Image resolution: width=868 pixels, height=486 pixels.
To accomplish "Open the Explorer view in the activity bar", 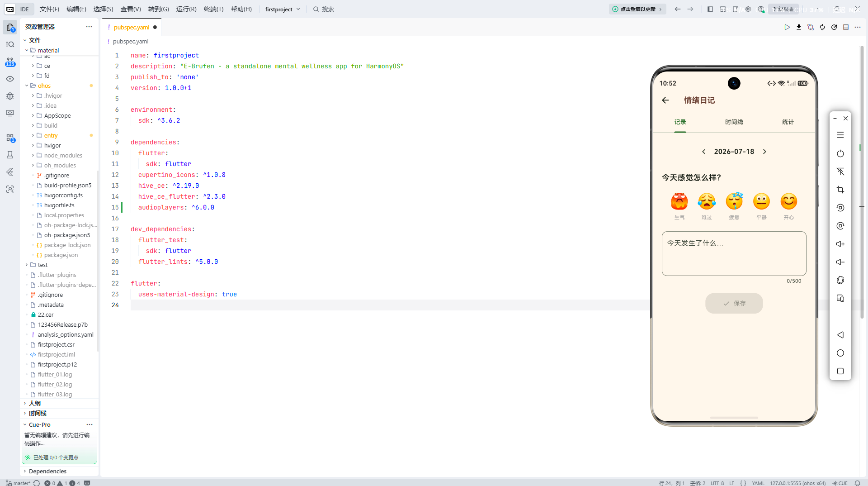I will tap(10, 27).
